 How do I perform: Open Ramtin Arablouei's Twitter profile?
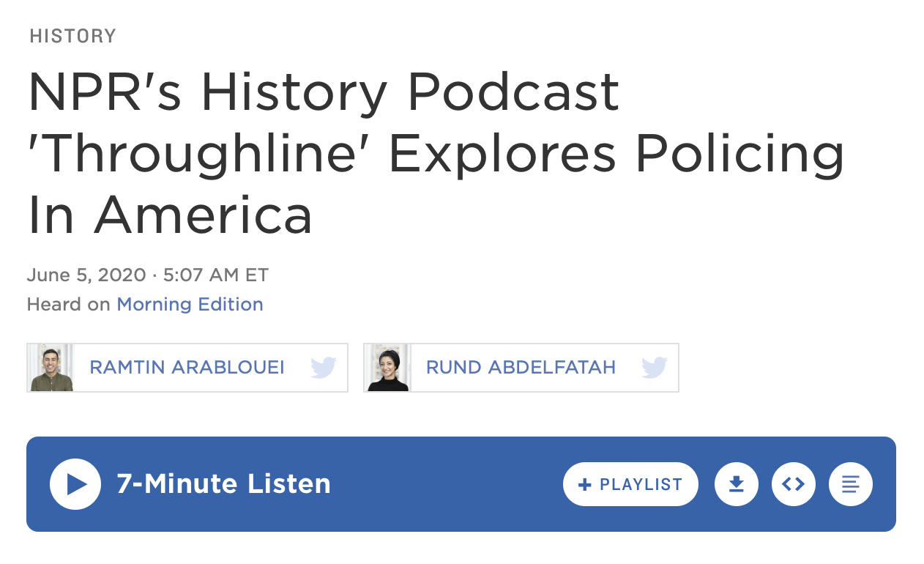coord(323,367)
